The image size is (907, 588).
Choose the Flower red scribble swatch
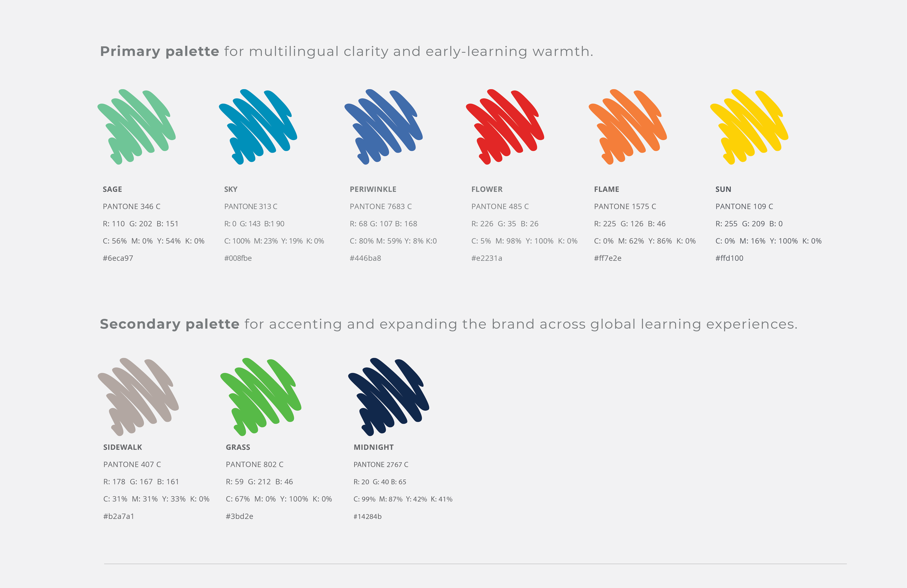[505, 127]
